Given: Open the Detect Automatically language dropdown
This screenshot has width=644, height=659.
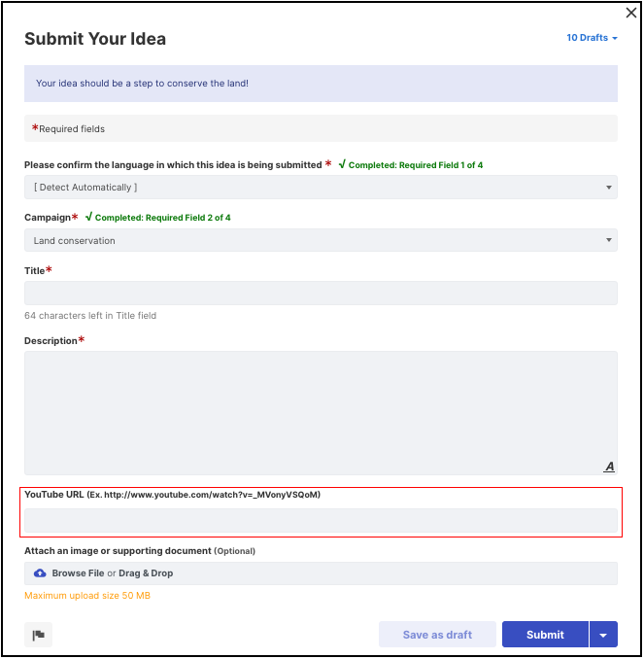Looking at the screenshot, I should [x=321, y=187].
